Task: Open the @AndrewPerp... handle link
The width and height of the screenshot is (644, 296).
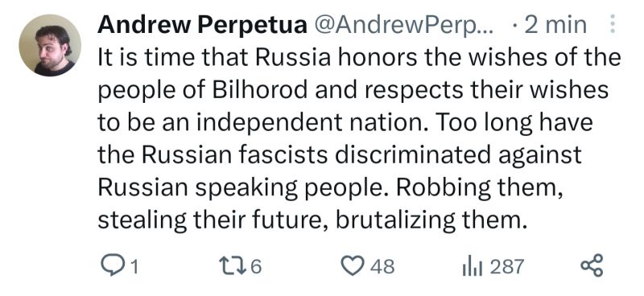Action: pos(405,25)
